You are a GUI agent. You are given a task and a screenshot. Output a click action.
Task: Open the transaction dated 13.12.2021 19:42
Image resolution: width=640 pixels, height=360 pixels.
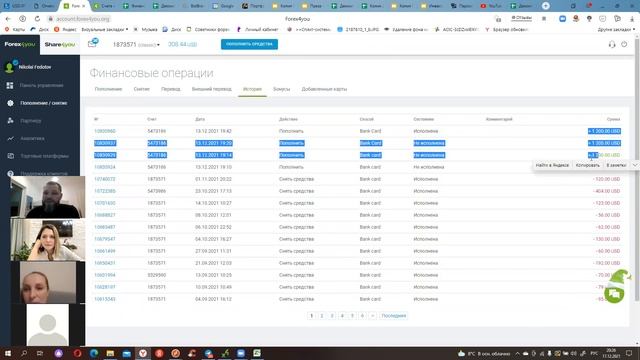(104, 131)
